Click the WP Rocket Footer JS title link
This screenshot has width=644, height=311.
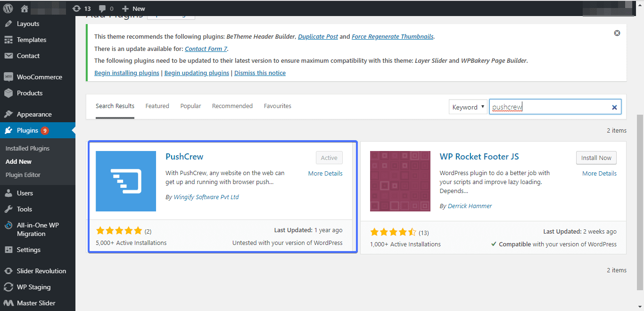tap(479, 157)
